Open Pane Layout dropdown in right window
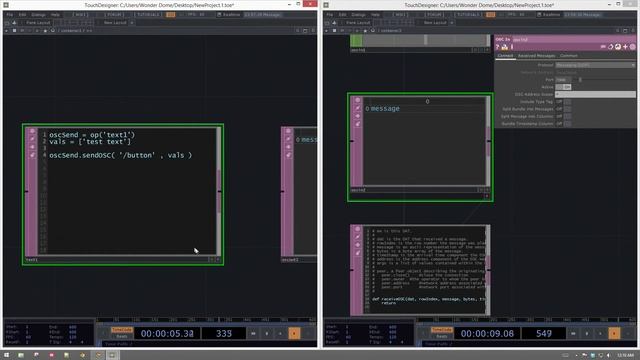The height and width of the screenshot is (360, 640). click(x=358, y=22)
